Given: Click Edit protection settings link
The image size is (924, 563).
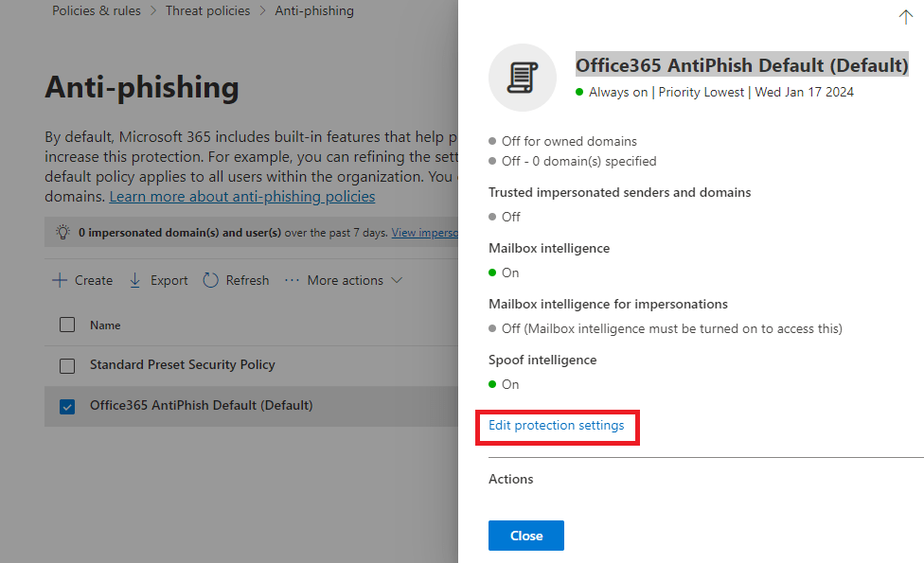Looking at the screenshot, I should pos(557,426).
